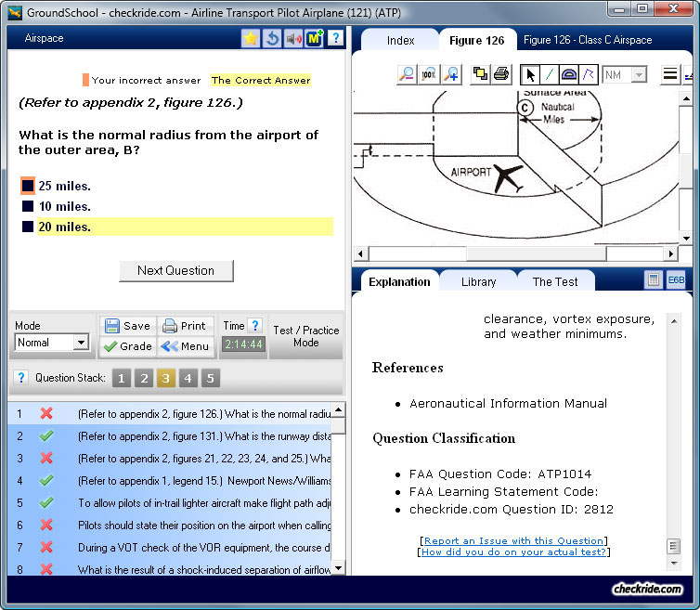Select answer '20 miles.'
The image size is (700, 610).
(x=28, y=227)
